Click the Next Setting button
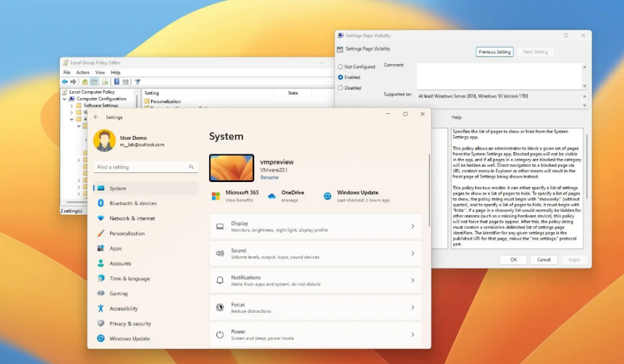The height and width of the screenshot is (364, 624). pos(535,52)
